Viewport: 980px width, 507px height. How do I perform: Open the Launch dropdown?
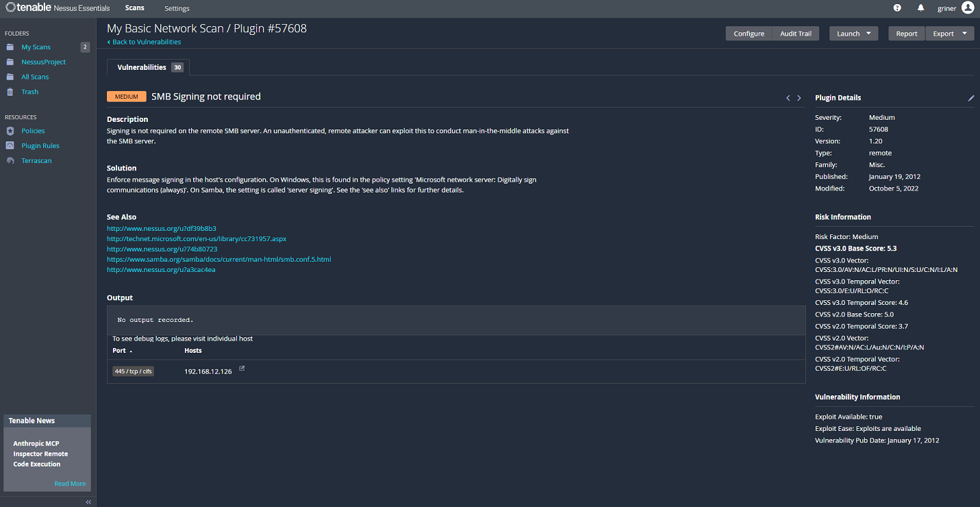pos(853,34)
